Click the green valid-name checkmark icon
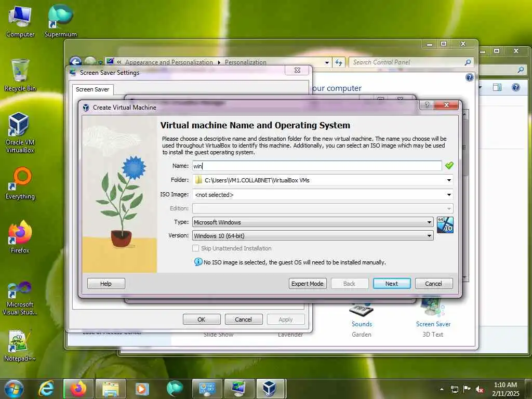The height and width of the screenshot is (399, 532). (449, 166)
